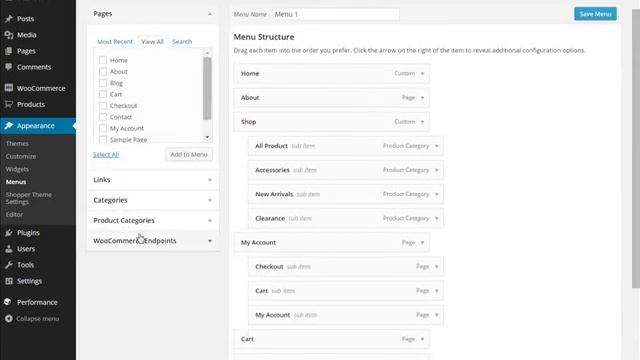Image resolution: width=640 pixels, height=360 pixels.
Task: Click the Appearance paintbrush icon
Action: point(9,126)
